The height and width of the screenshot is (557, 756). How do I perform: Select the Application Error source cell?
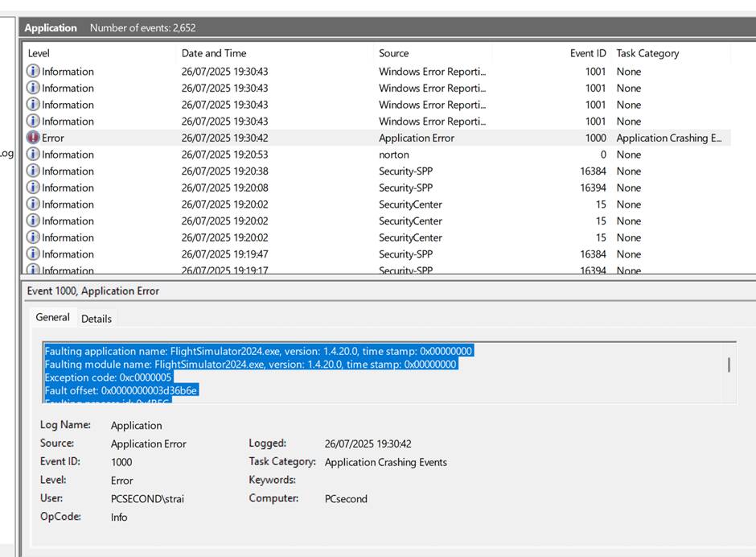tap(417, 138)
